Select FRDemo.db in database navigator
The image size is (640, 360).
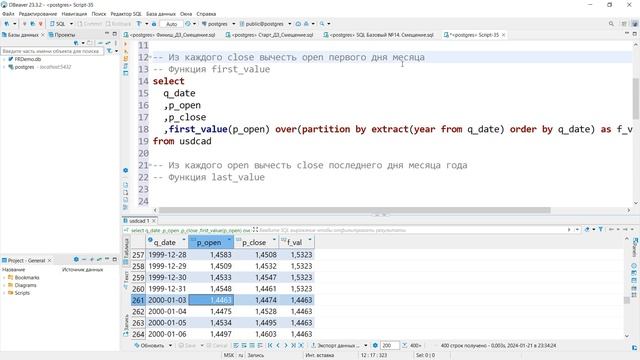[x=27, y=59]
